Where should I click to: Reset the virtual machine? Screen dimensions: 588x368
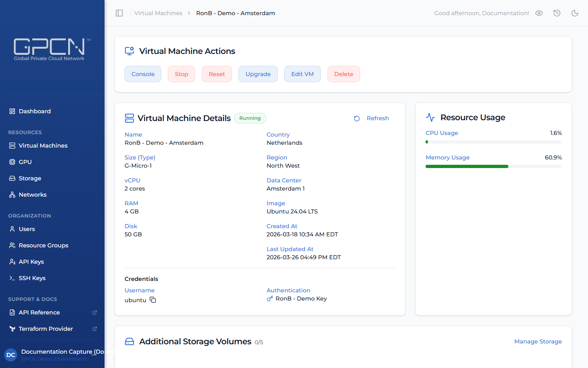(x=217, y=74)
